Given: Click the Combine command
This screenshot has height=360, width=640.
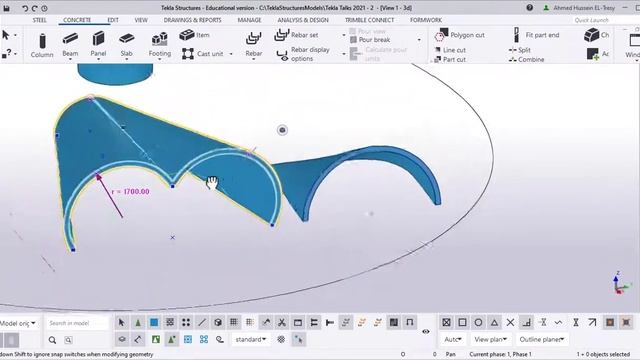Looking at the screenshot, I should click(527, 60).
